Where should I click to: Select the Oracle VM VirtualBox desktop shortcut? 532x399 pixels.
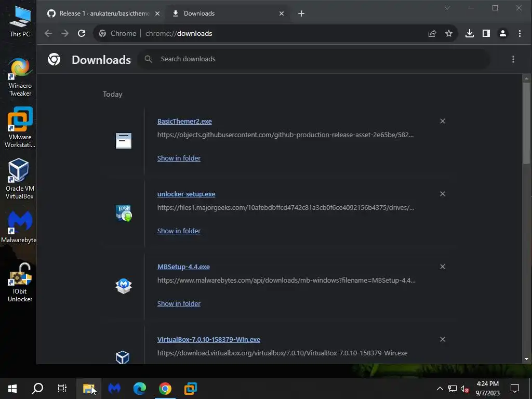click(x=20, y=179)
